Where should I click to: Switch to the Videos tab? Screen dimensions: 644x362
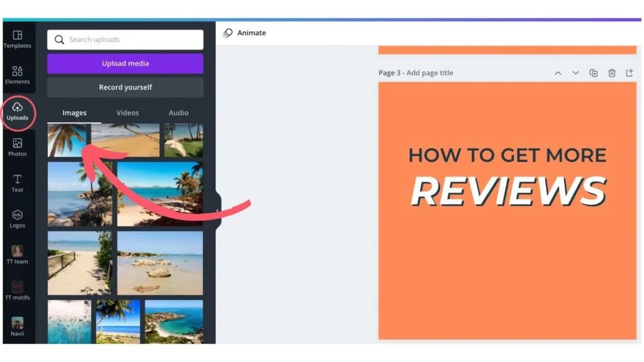tap(128, 112)
